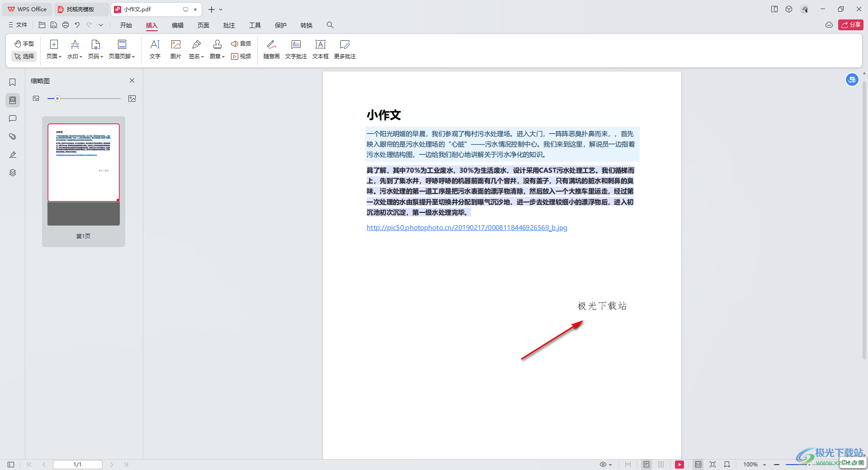868x470 pixels.
Task: Add video using 视频
Action: pyautogui.click(x=241, y=56)
